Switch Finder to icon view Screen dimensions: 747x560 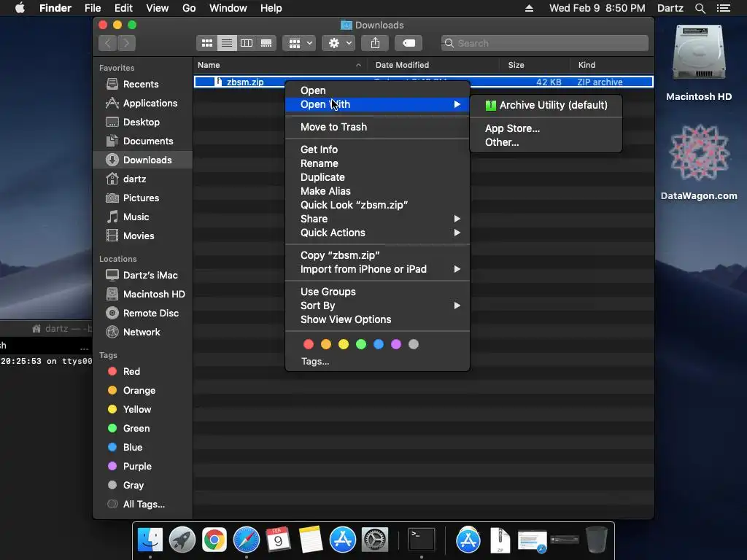click(206, 43)
